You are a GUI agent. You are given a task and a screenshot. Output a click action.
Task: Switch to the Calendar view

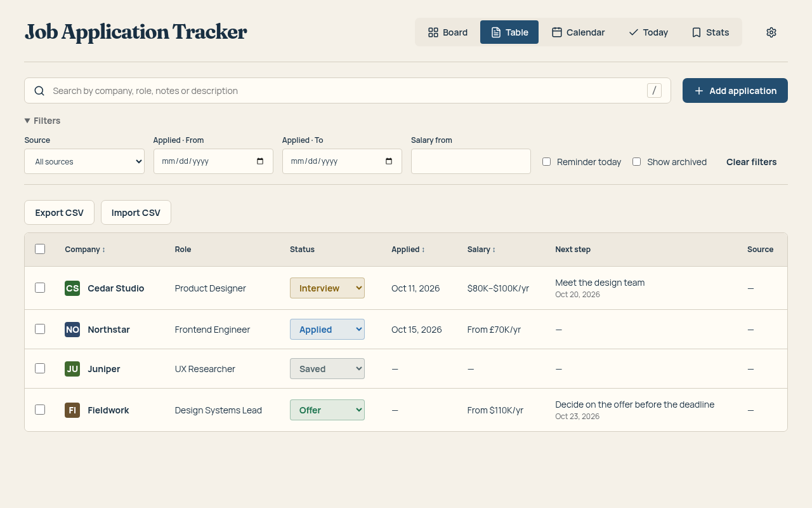click(578, 32)
